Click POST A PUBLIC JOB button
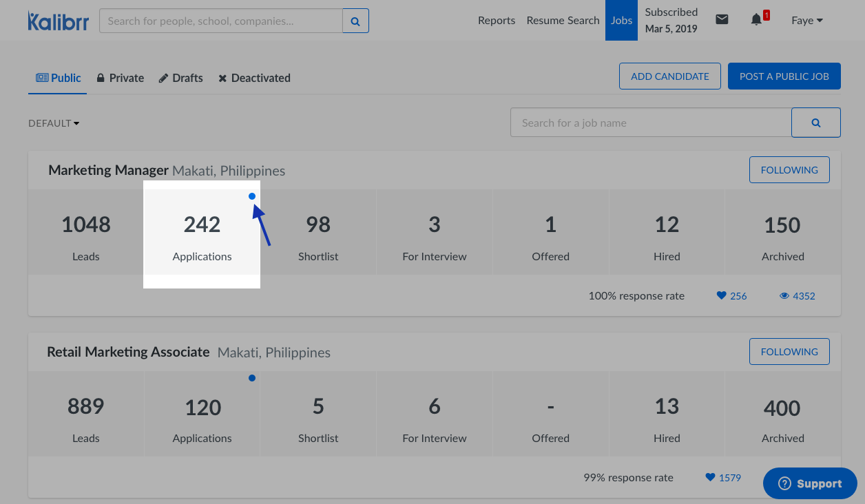 pyautogui.click(x=784, y=76)
